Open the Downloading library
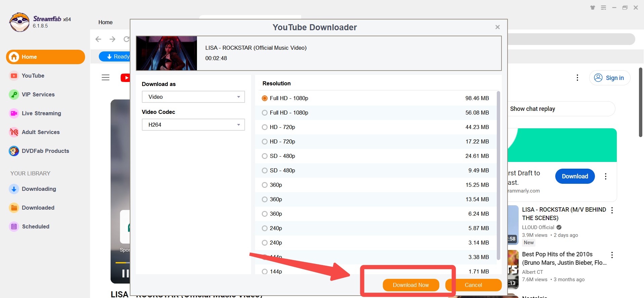The image size is (644, 298). [39, 189]
